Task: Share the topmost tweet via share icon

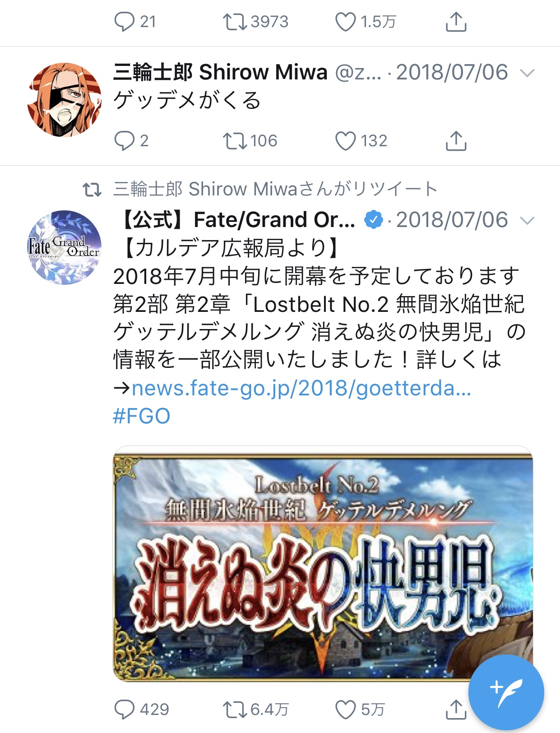Action: [456, 22]
